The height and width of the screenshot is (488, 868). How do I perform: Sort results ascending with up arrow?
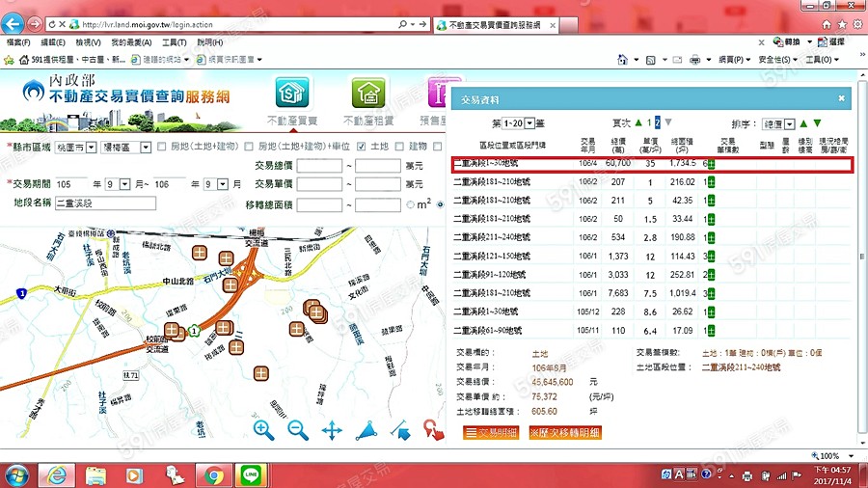point(803,123)
